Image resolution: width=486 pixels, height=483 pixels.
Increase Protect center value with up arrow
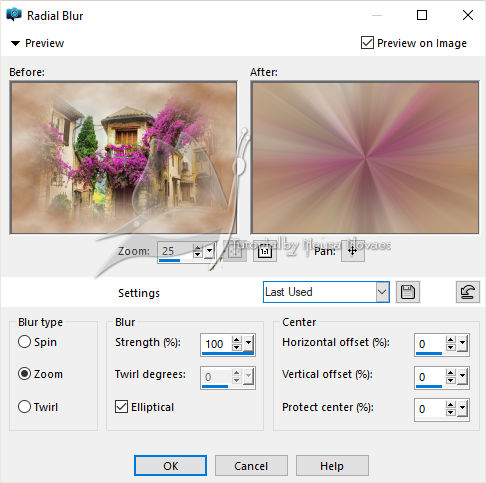tap(451, 405)
